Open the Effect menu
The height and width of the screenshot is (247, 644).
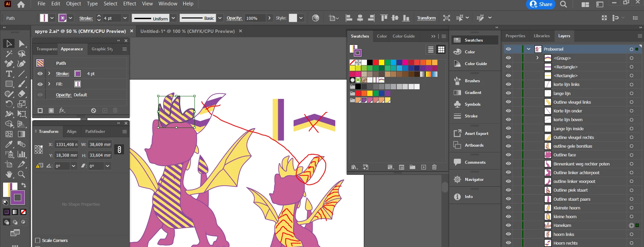click(x=130, y=4)
